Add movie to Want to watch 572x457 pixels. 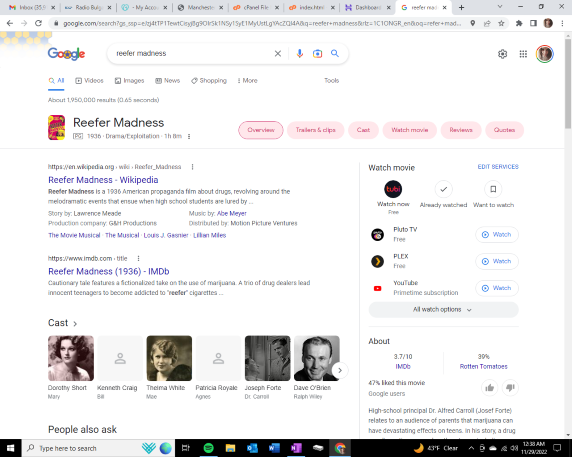493,189
